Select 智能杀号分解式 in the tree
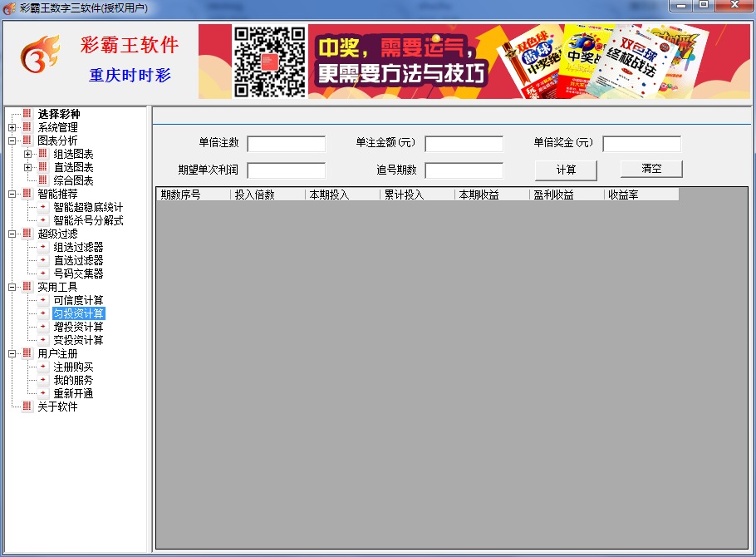Screen dimensions: 756x557 click(x=88, y=220)
